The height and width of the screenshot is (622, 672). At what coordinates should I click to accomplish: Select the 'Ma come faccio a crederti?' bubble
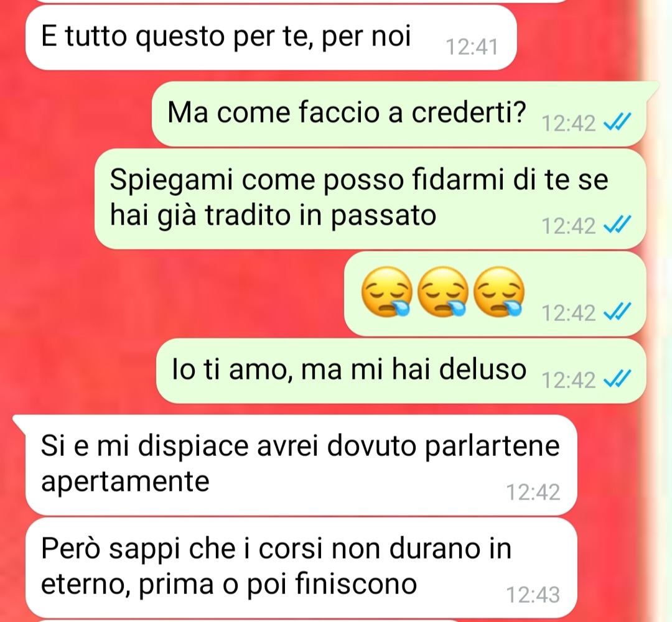(399, 114)
